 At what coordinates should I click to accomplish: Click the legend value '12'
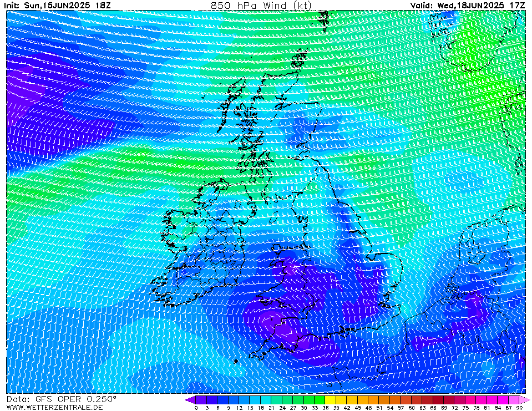pos(239,408)
